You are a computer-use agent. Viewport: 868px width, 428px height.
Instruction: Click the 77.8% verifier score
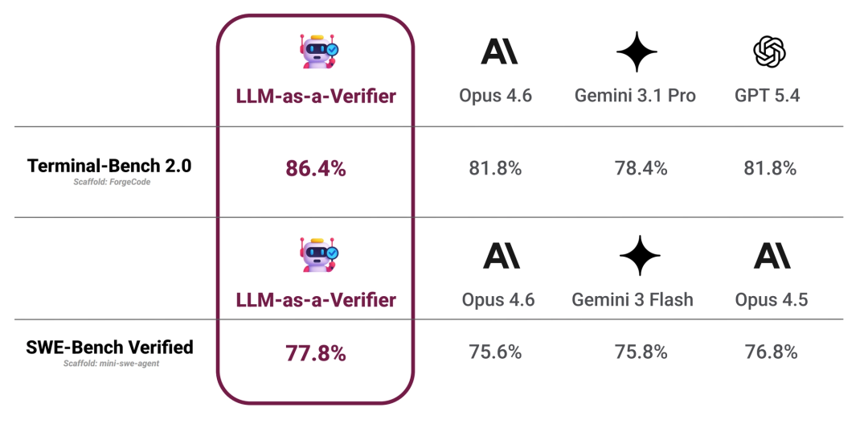316,352
